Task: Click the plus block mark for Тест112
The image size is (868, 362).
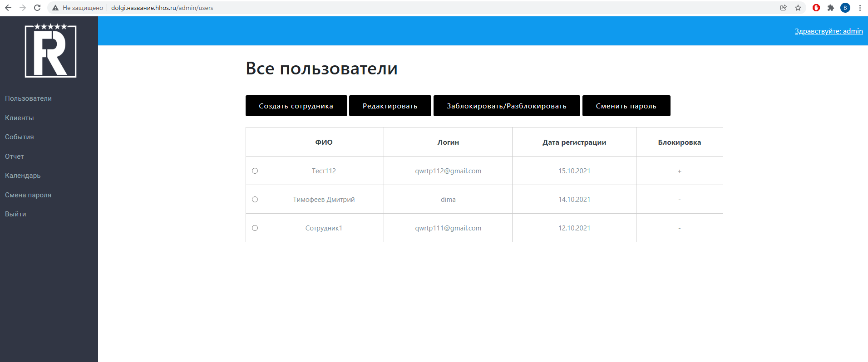Action: (680, 171)
